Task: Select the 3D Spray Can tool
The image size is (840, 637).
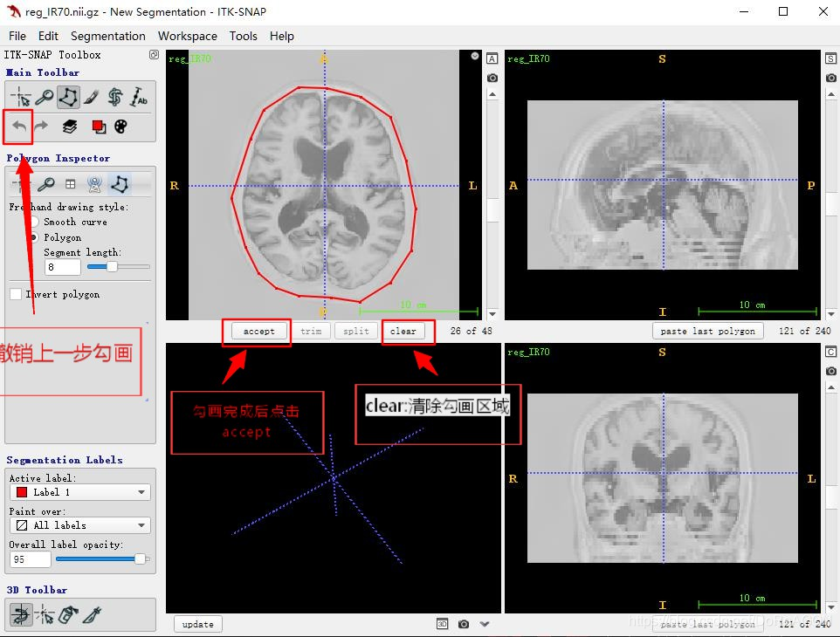Action: tap(68, 614)
